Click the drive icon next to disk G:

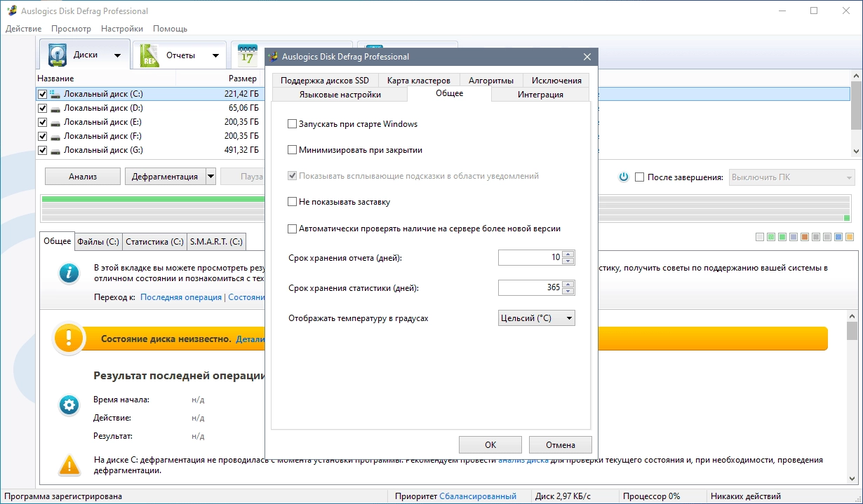tap(55, 150)
